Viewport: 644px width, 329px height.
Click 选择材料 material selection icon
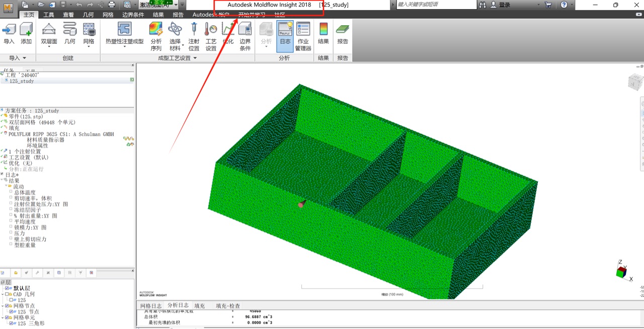175,29
